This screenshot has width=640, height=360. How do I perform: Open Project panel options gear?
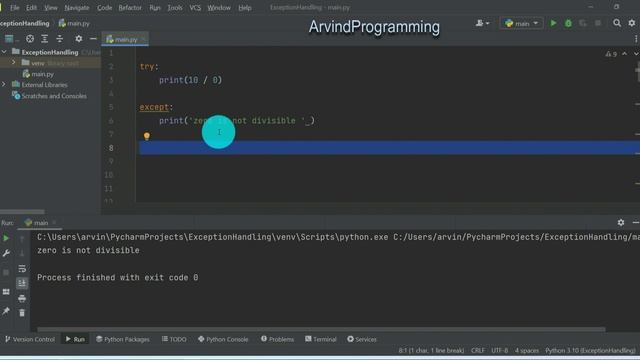tap(78, 39)
